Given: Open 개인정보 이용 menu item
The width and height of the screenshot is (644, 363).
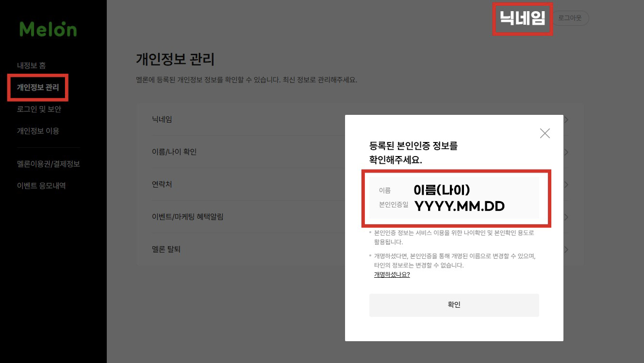Looking at the screenshot, I should 38,131.
